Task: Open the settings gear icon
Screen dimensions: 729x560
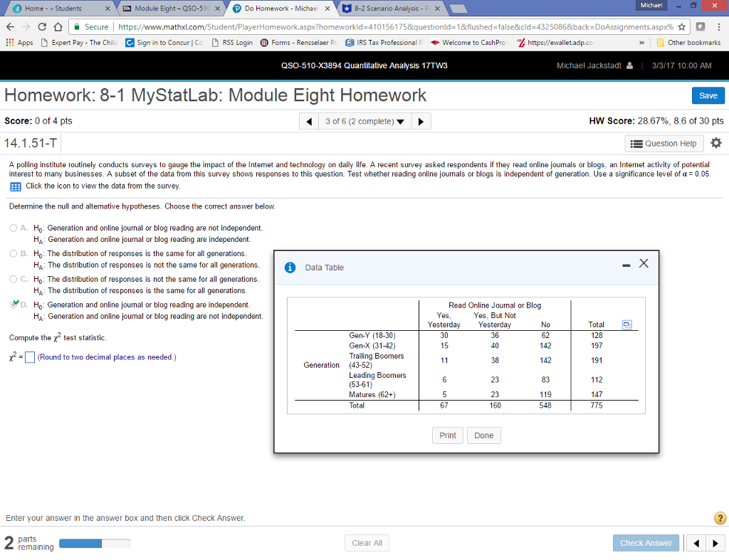Action: (x=716, y=143)
